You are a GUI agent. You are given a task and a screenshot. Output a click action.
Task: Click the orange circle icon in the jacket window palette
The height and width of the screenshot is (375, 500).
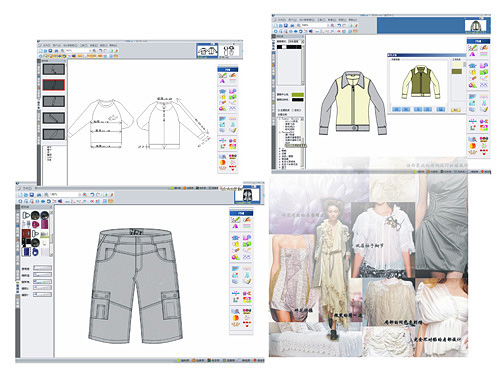pos(472,146)
